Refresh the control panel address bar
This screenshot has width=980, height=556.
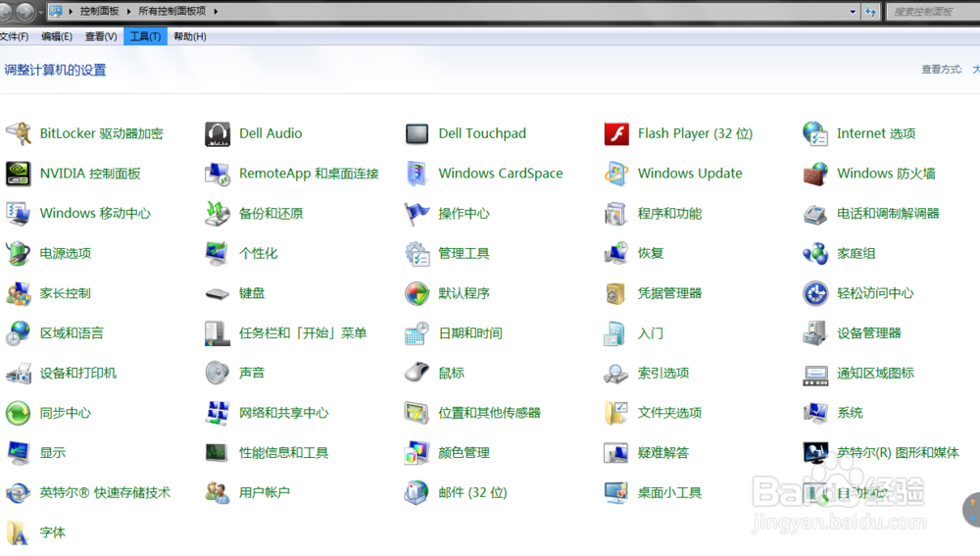click(870, 11)
